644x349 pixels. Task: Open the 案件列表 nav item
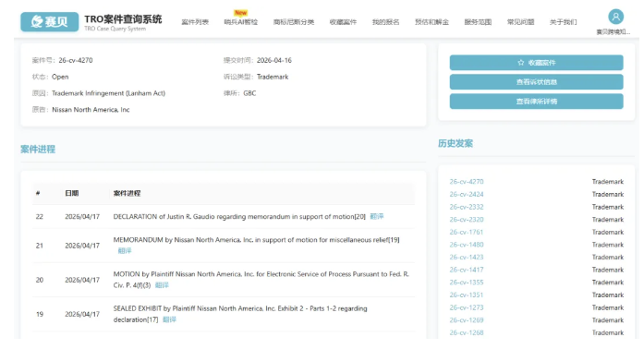(195, 22)
